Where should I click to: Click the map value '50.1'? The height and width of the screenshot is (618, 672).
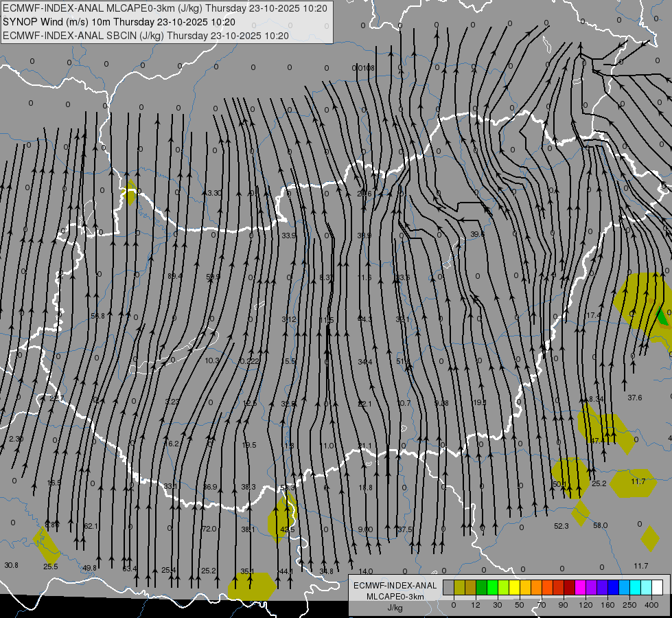559,485
